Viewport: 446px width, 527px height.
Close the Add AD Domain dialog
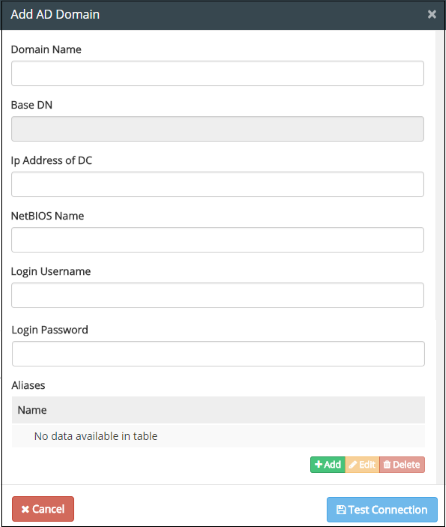click(432, 14)
